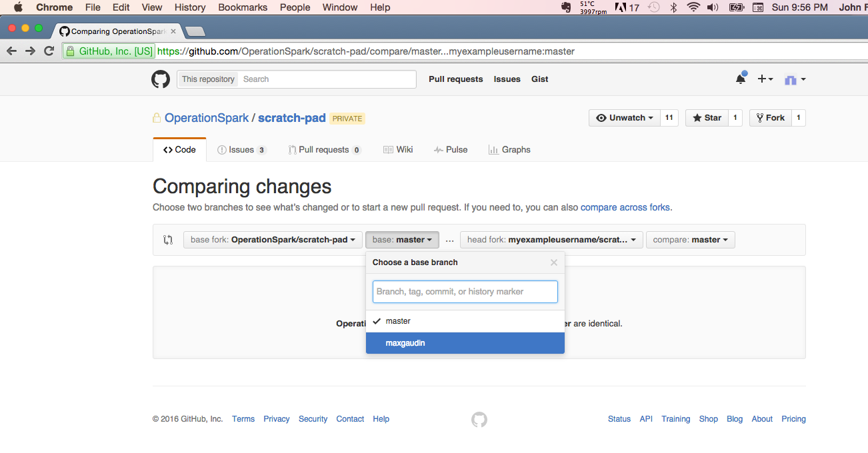Click the Evernote elephant menu bar icon
The height and width of the screenshot is (453, 868).
coord(566,7)
